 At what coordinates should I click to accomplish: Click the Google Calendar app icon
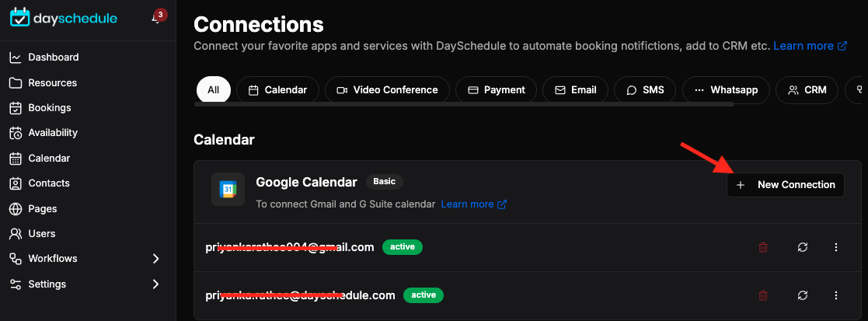click(x=228, y=190)
